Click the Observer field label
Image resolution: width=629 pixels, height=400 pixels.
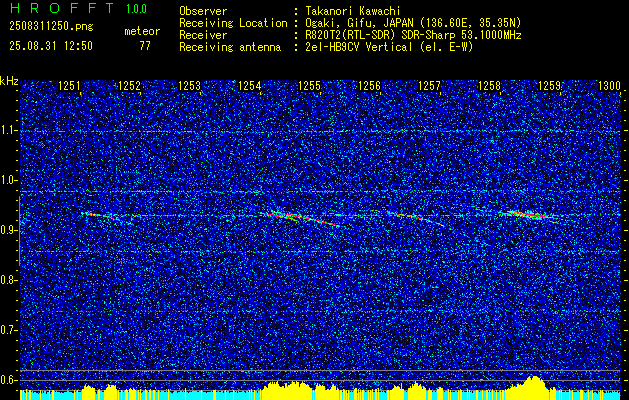click(203, 11)
